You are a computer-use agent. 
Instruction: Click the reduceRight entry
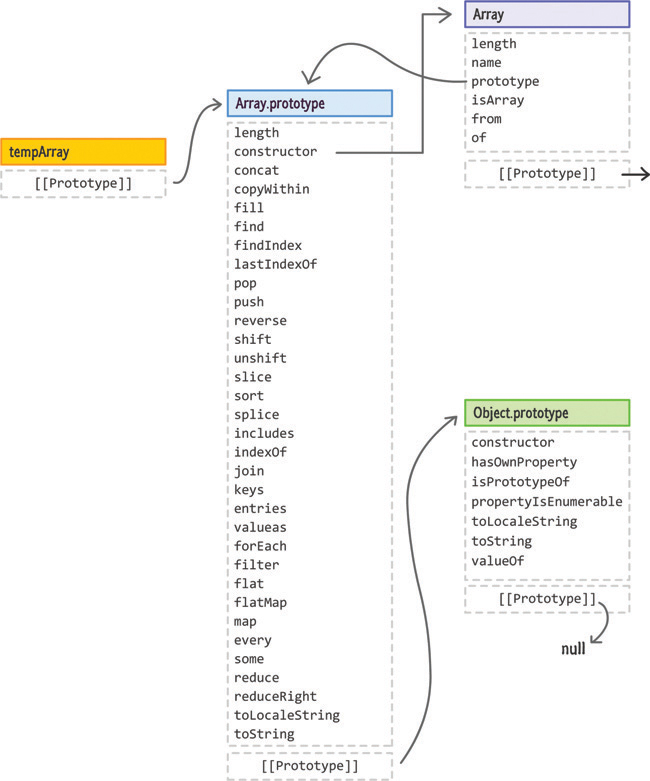click(275, 696)
